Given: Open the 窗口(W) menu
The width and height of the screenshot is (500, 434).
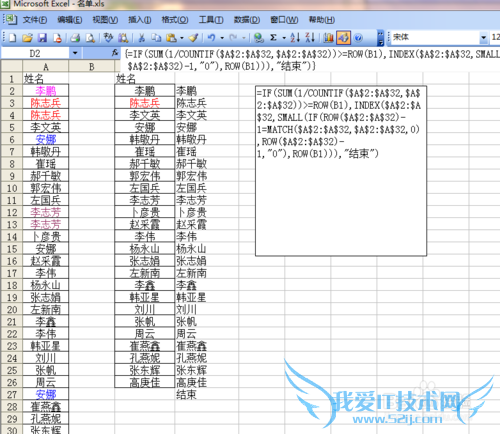Looking at the screenshot, I should coord(284,20).
